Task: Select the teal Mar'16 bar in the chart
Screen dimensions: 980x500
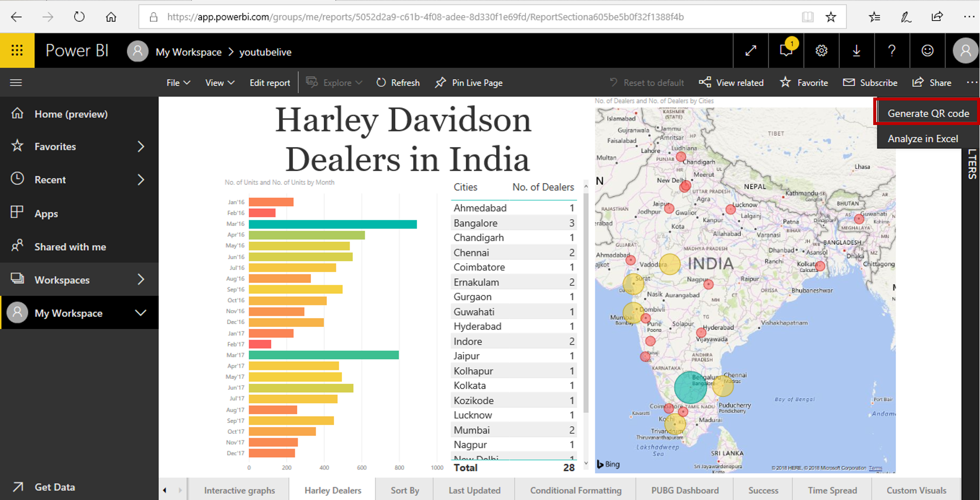Action: pos(333,224)
